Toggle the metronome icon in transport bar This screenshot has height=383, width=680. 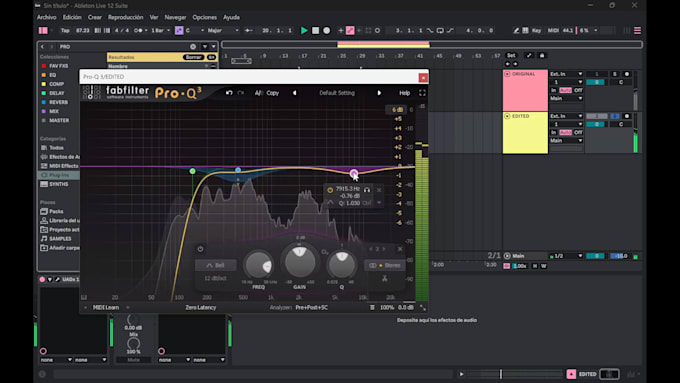[138, 30]
